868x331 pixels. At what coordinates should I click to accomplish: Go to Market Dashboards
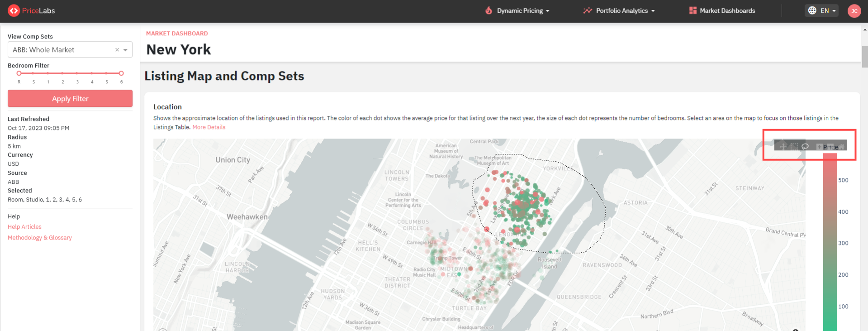point(722,10)
